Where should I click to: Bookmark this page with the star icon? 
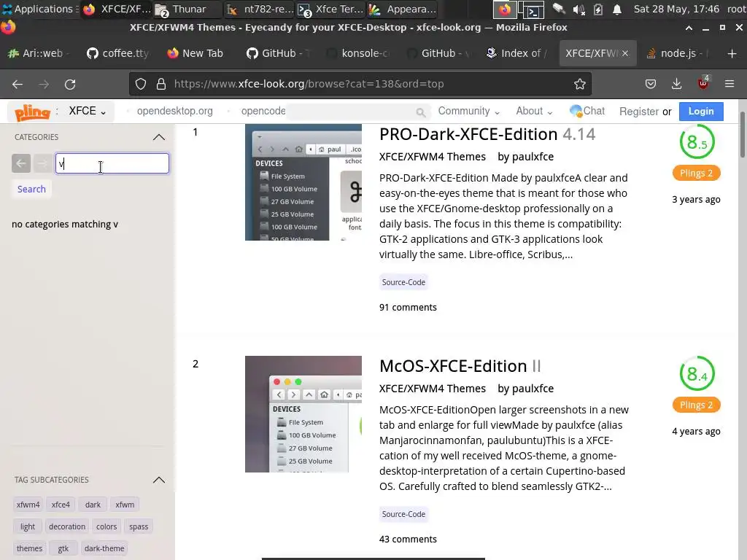click(579, 84)
